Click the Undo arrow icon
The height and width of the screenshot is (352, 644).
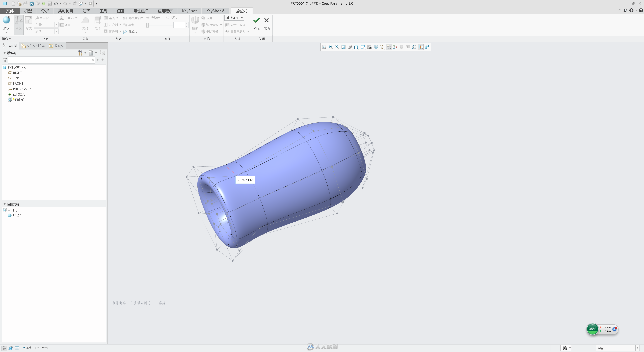[x=56, y=4]
